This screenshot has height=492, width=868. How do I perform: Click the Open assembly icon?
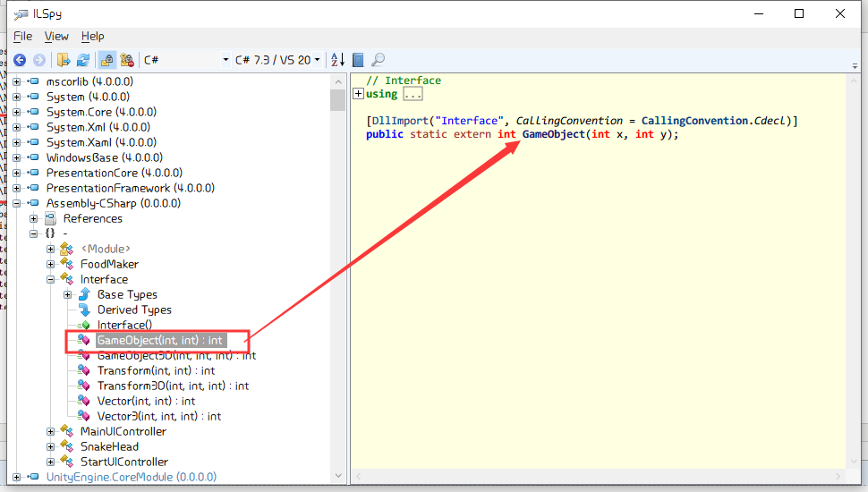(64, 60)
